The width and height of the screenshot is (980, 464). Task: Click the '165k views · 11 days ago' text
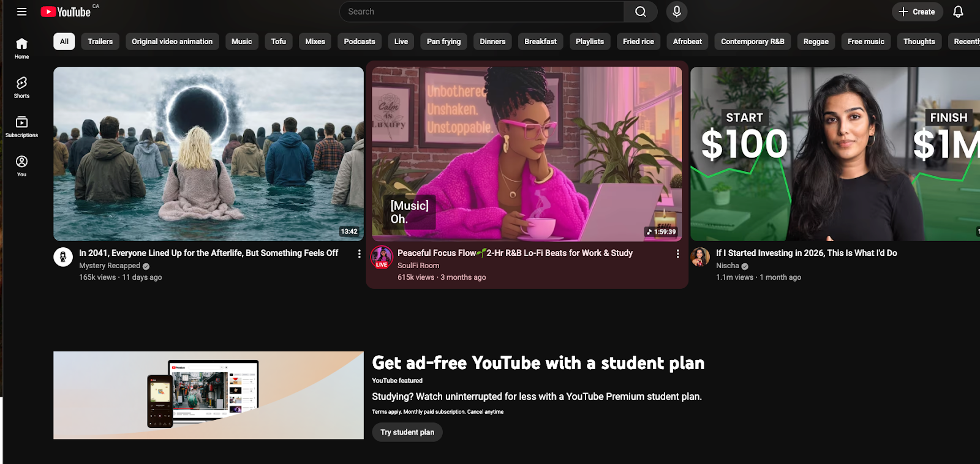pos(121,277)
